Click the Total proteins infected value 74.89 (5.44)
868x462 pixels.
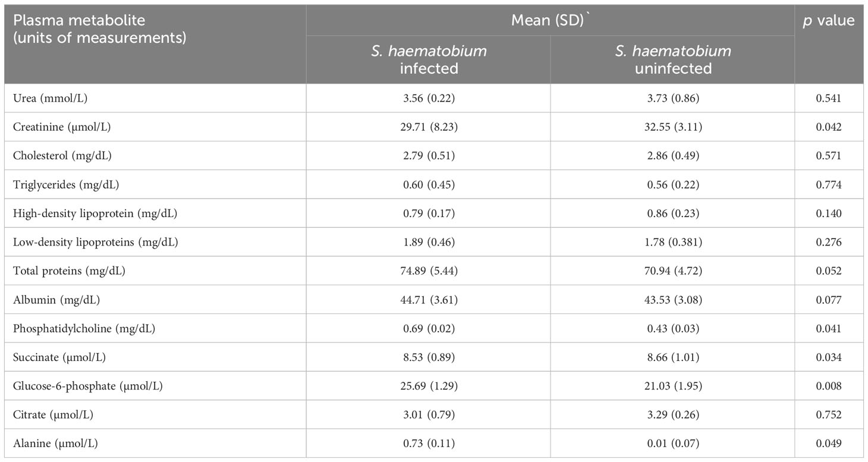[429, 271]
